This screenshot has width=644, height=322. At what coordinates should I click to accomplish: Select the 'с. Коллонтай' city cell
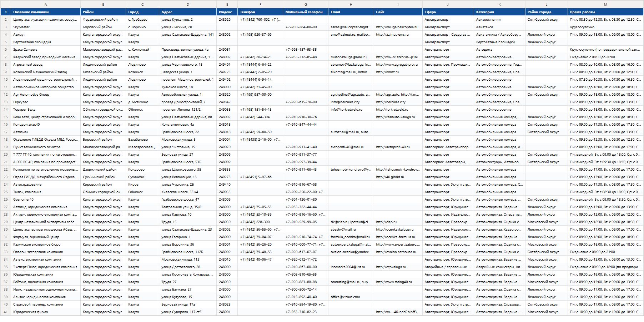coord(142,50)
